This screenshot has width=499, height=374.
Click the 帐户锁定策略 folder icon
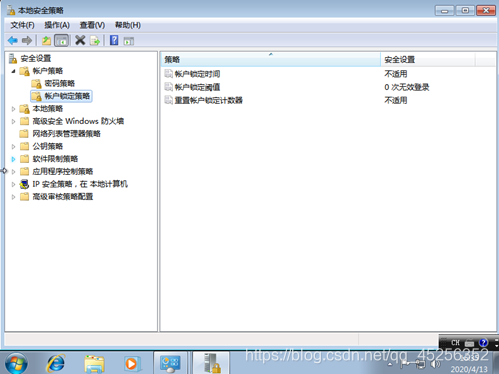(x=36, y=96)
